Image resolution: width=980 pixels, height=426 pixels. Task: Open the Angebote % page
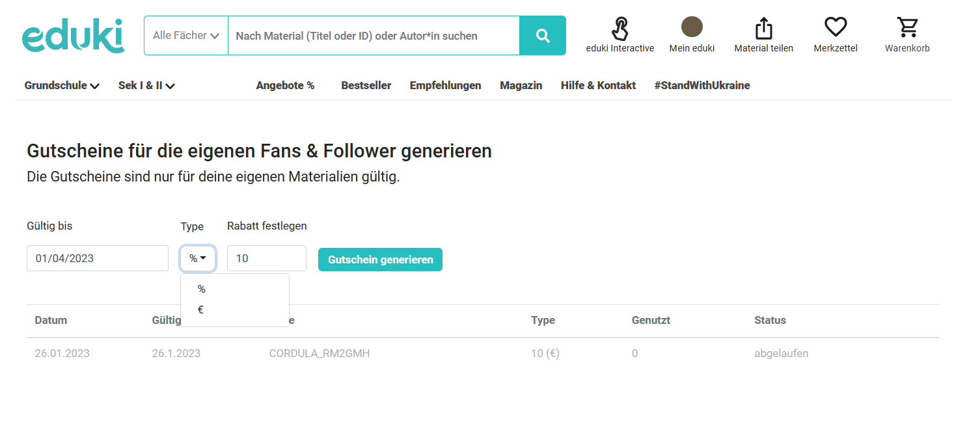coord(285,85)
